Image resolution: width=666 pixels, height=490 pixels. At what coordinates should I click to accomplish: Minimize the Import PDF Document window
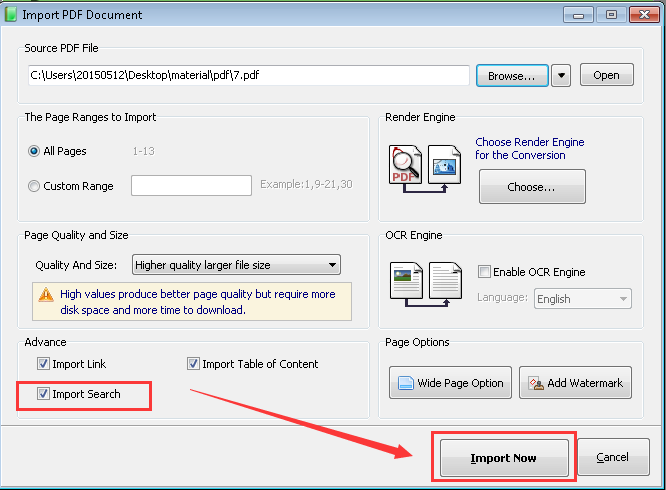point(578,15)
